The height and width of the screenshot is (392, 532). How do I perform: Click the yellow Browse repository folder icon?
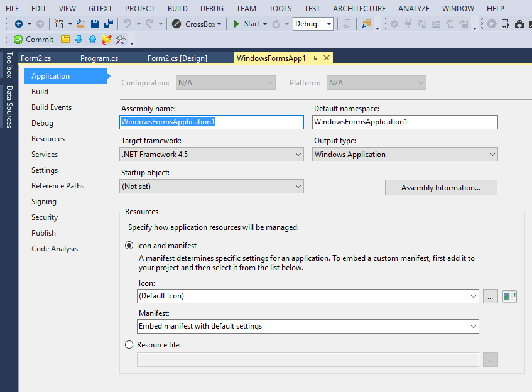click(x=65, y=40)
